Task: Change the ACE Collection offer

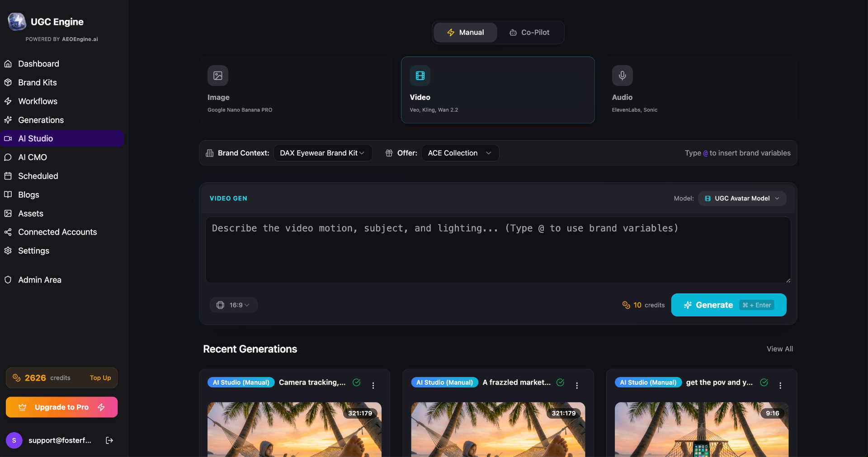Action: [459, 153]
